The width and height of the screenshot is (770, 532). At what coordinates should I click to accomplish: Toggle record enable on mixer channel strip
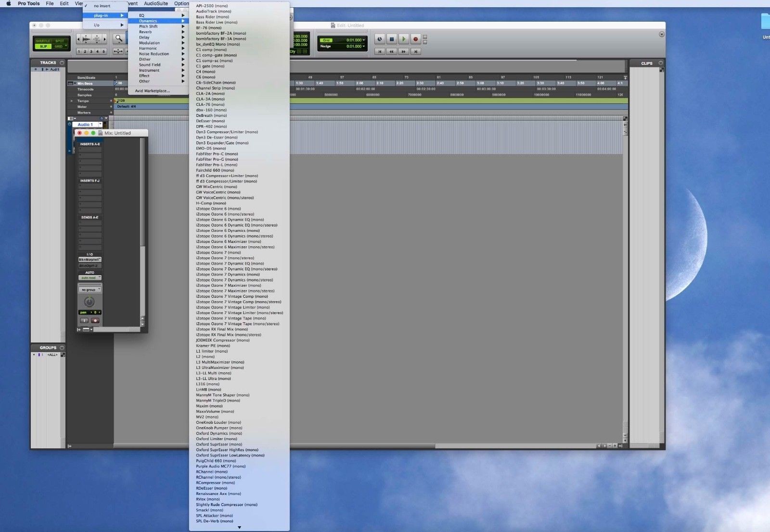pyautogui.click(x=95, y=320)
